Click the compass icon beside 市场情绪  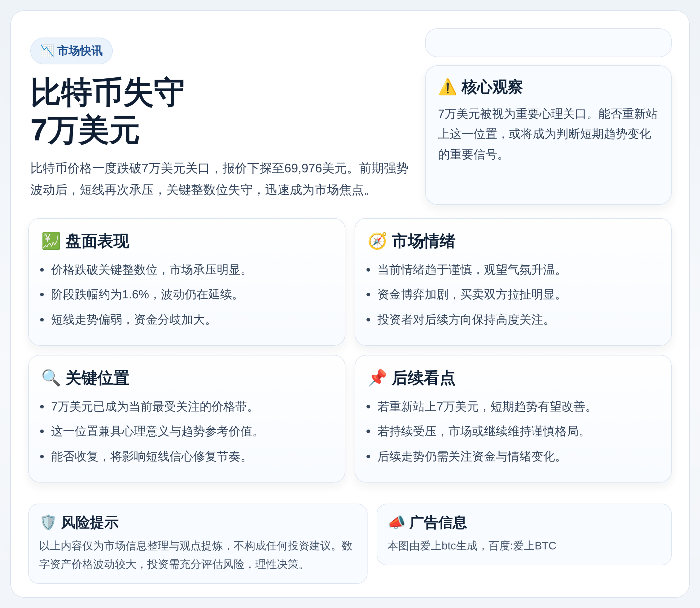coord(377,241)
